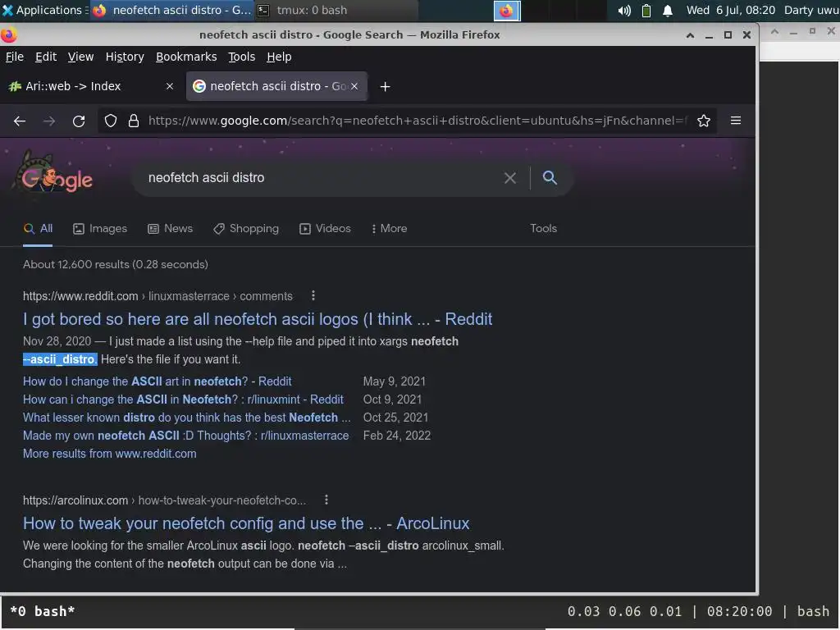Open the notifications bell in panel
This screenshot has height=630, width=840.
click(668, 11)
